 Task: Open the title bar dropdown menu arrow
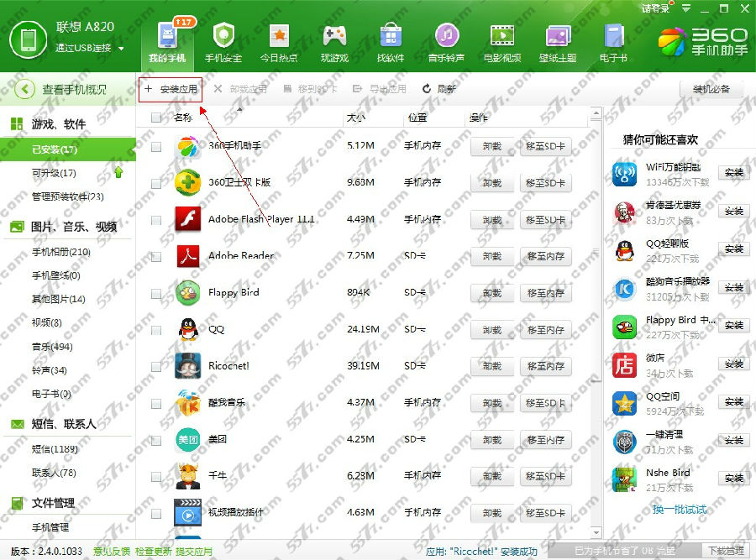(686, 8)
